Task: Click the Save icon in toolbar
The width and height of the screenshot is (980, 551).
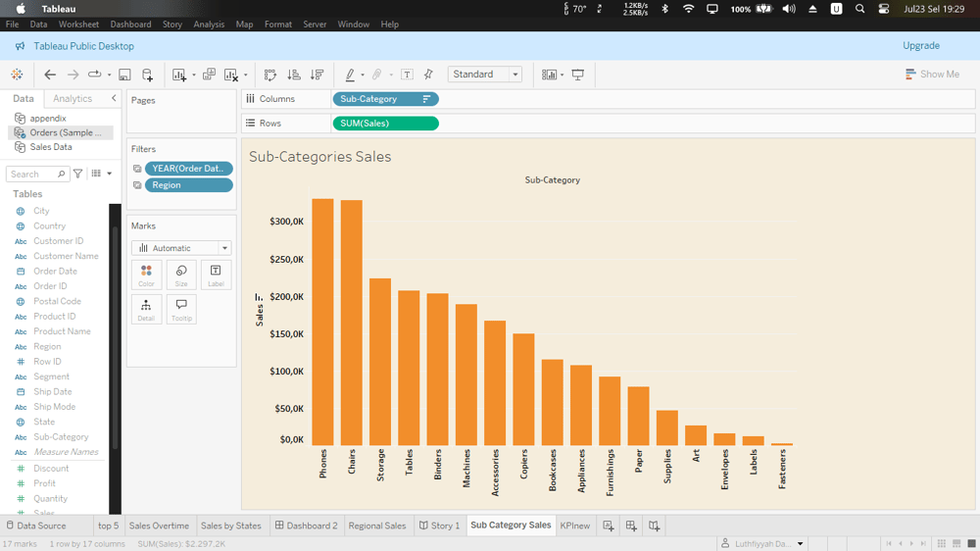Action: pyautogui.click(x=124, y=75)
